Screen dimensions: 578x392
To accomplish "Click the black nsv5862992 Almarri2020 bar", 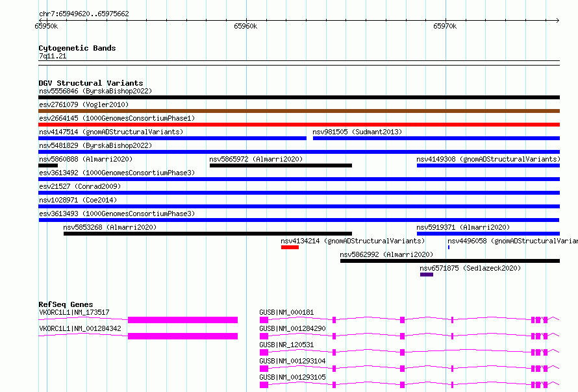I will 450,261.
